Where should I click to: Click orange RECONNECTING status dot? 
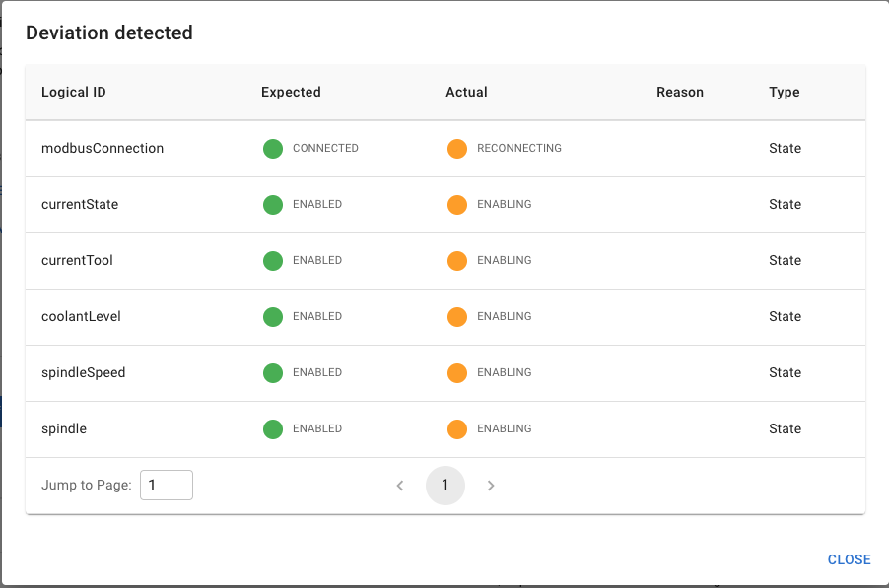457,149
